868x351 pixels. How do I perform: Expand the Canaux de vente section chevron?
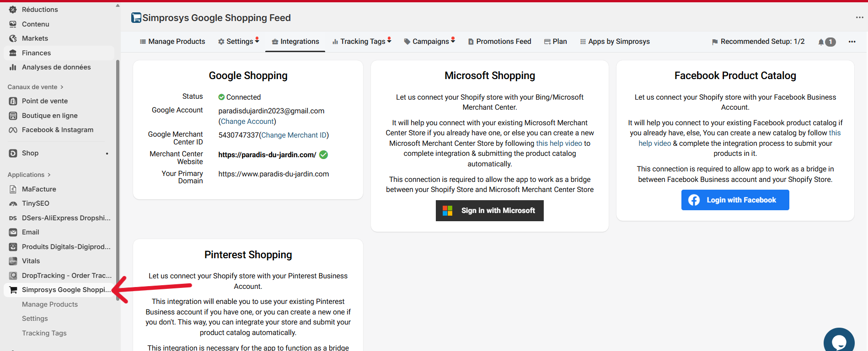pos(62,87)
